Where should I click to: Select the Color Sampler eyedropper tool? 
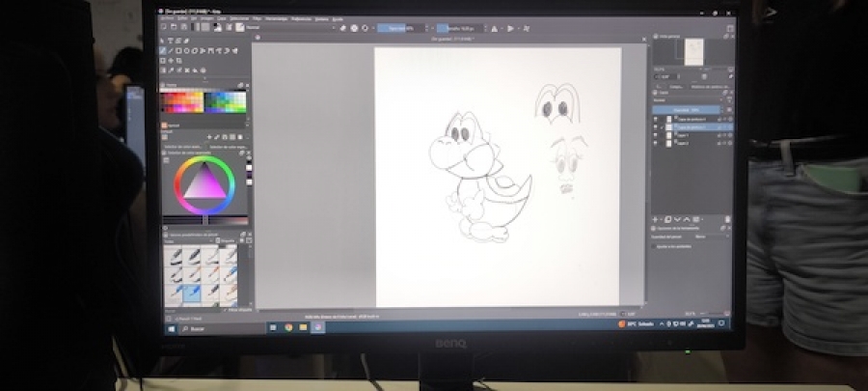coord(171,70)
